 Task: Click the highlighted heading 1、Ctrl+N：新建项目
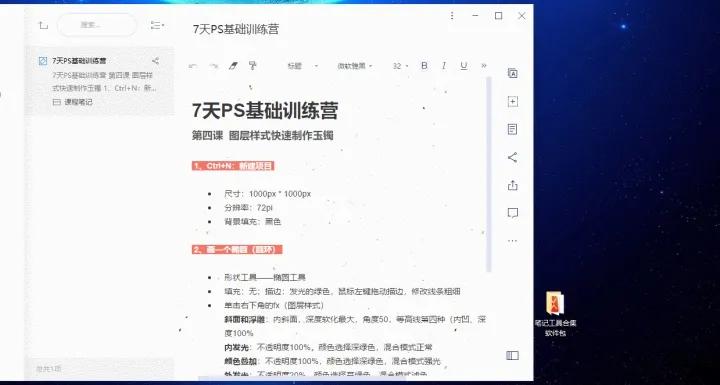click(x=233, y=166)
